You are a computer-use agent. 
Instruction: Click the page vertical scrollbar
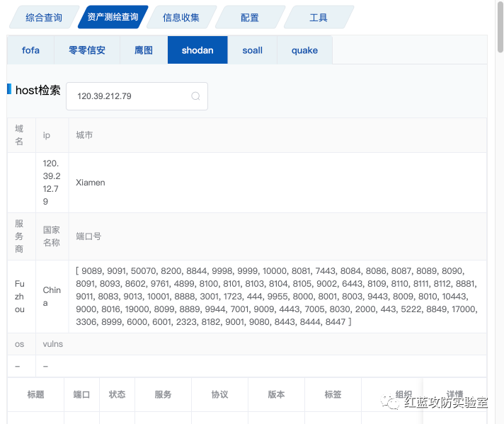pyautogui.click(x=500, y=26)
